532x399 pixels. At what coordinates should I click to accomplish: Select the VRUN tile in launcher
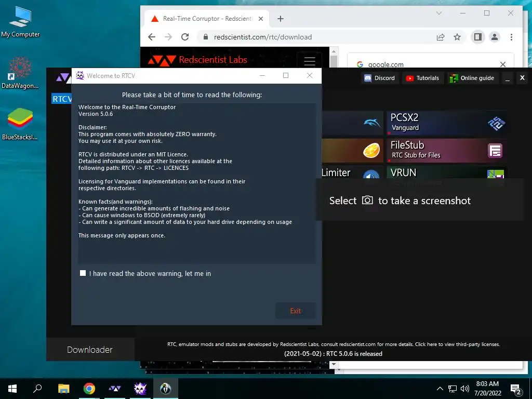tap(447, 172)
